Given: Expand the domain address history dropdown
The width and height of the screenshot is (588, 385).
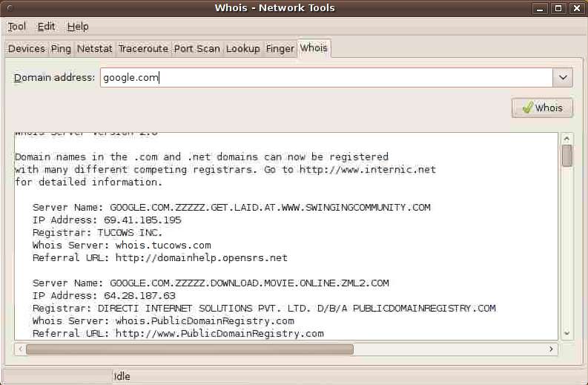Looking at the screenshot, I should point(563,78).
